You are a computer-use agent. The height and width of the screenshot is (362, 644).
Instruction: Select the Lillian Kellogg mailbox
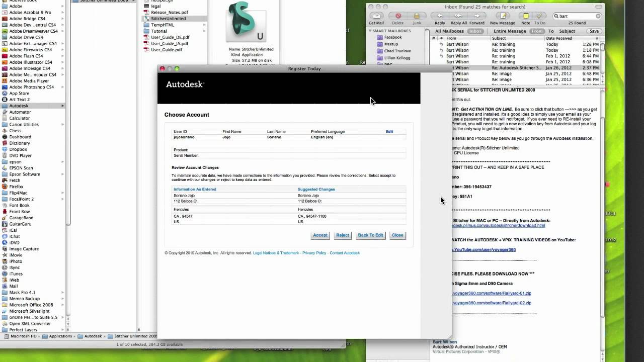tap(397, 58)
